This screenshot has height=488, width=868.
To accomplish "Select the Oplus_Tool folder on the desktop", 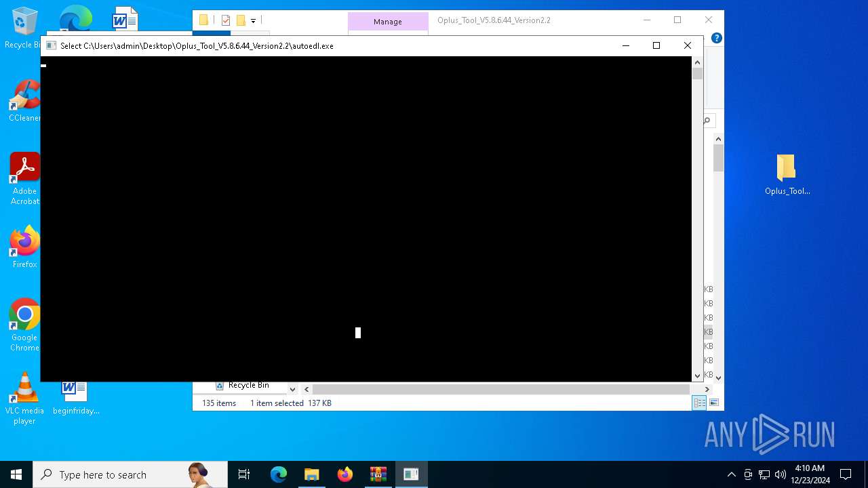I will [x=787, y=174].
